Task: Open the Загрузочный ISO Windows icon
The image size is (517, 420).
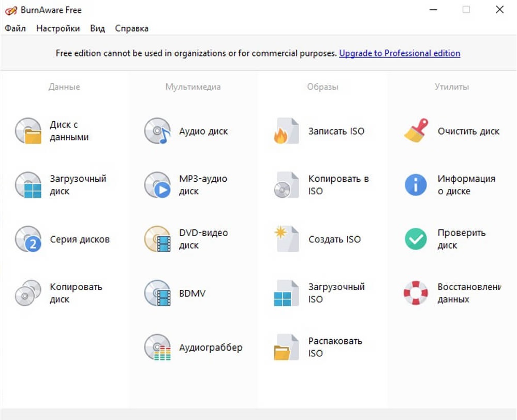Action: click(x=287, y=293)
